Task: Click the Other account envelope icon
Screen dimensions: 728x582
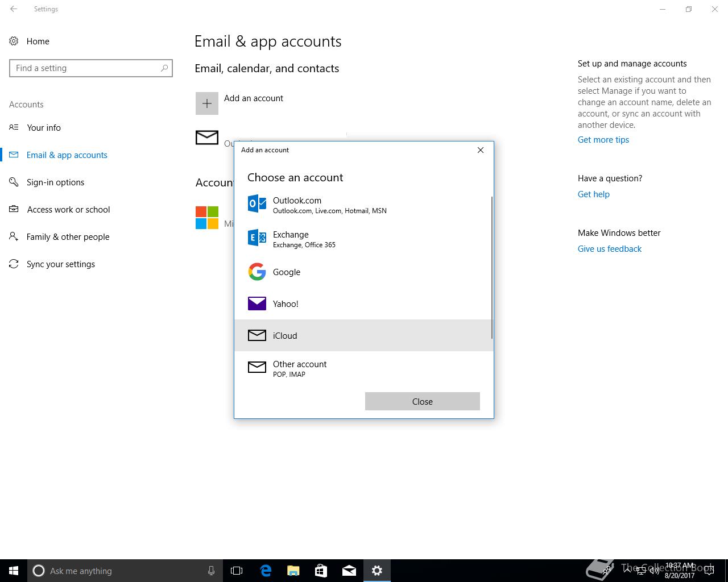Action: (x=257, y=367)
